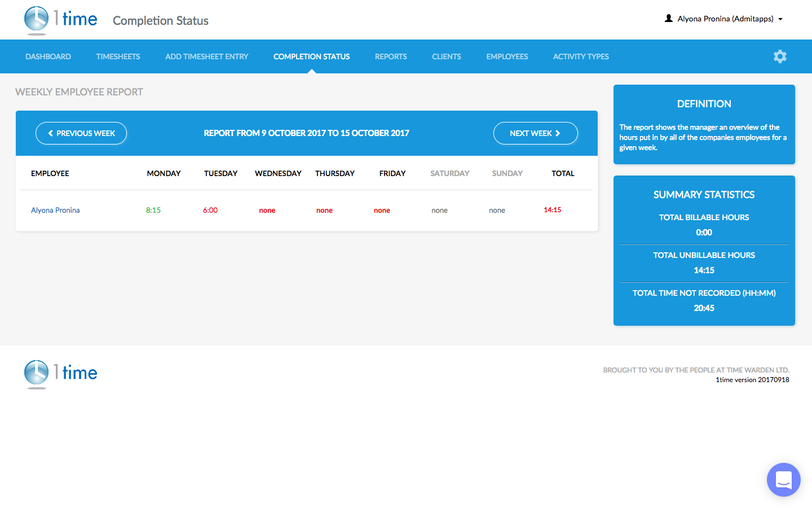Click the Employee column header

pos(50,173)
